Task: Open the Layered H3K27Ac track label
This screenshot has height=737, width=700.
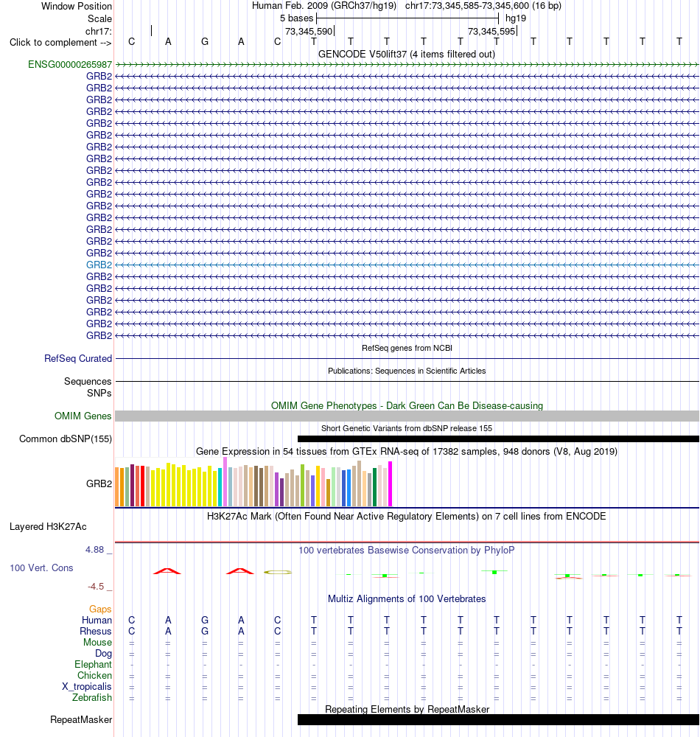Action: tap(48, 527)
